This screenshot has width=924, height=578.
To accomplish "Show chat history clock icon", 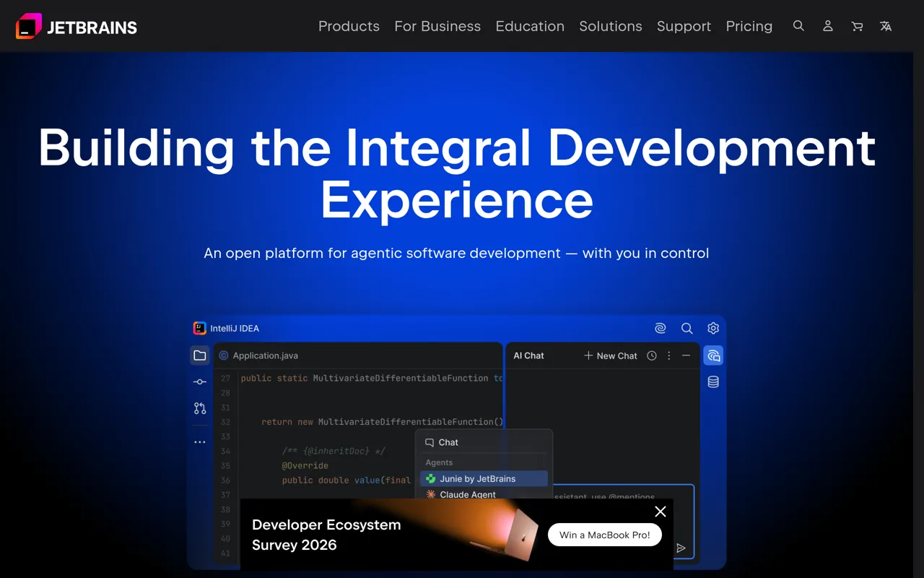I will 652,355.
